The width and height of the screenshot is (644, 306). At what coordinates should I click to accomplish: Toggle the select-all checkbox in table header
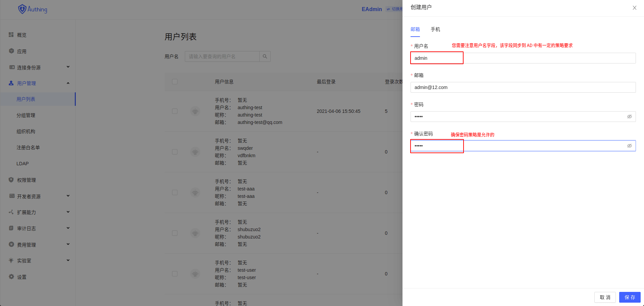(174, 81)
